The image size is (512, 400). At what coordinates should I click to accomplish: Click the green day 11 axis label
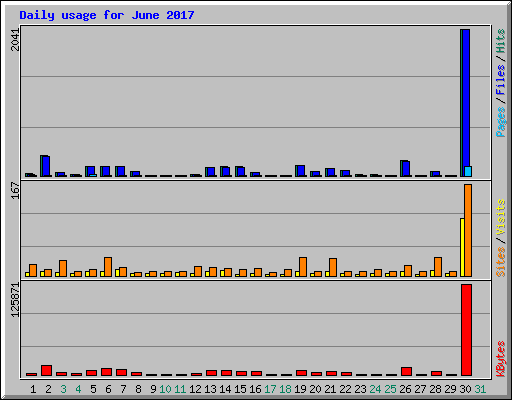[180, 389]
